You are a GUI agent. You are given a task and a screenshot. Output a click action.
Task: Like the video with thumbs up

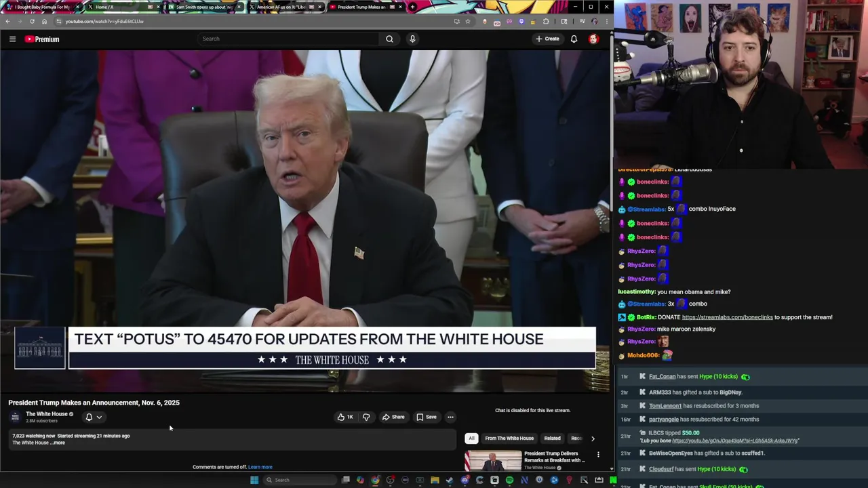click(345, 417)
